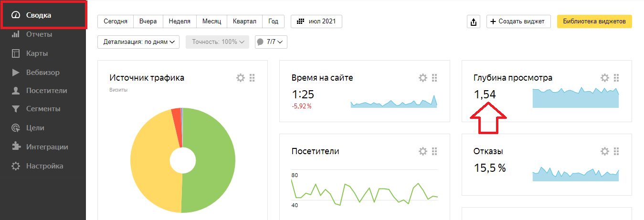644x220 pixels.
Task: Switch period to Неделя
Action: click(179, 21)
